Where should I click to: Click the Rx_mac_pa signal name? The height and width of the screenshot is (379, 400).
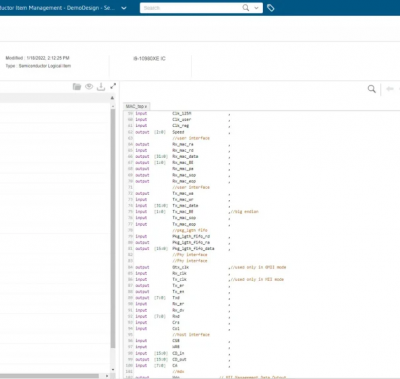tap(183, 169)
